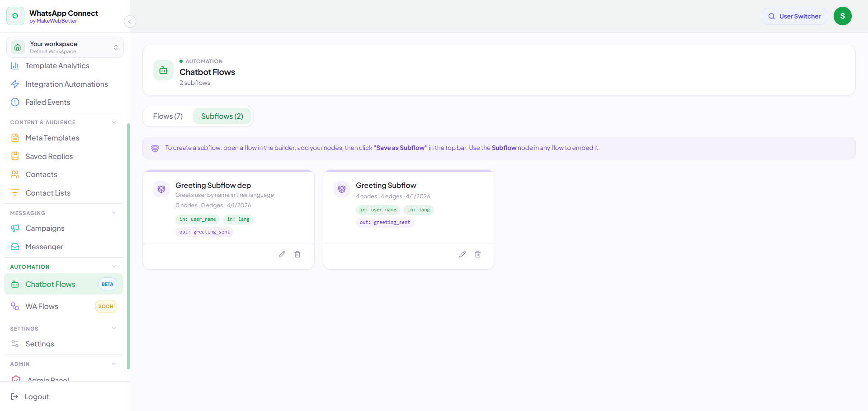868x411 pixels.
Task: Click the Integration Automations lightning icon
Action: (x=15, y=84)
